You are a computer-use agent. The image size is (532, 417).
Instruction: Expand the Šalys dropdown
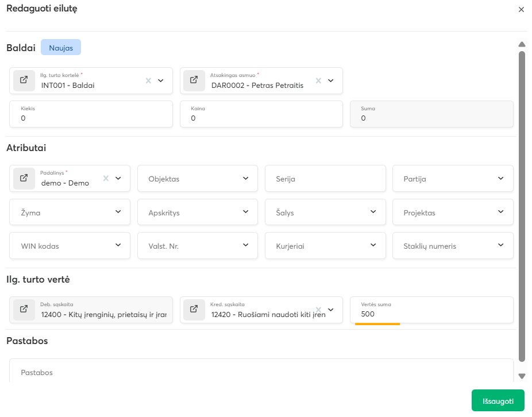(373, 212)
